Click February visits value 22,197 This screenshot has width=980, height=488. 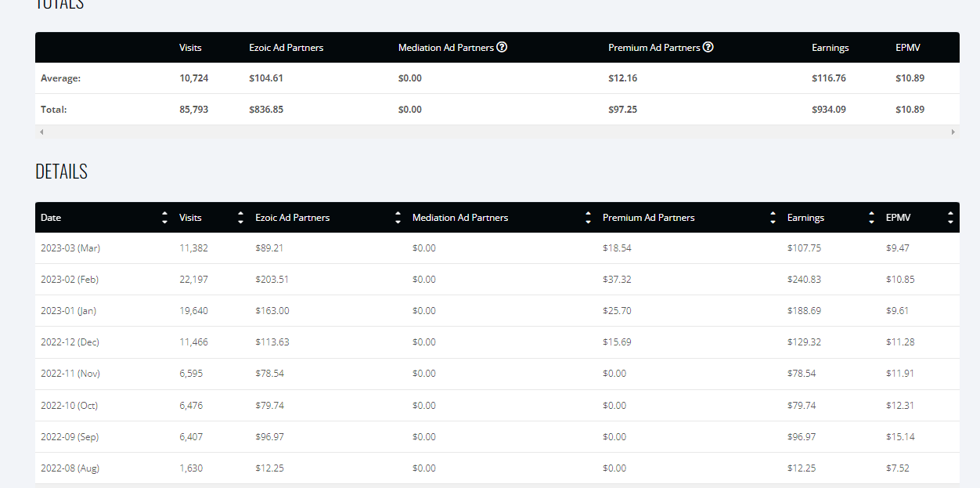(x=194, y=279)
